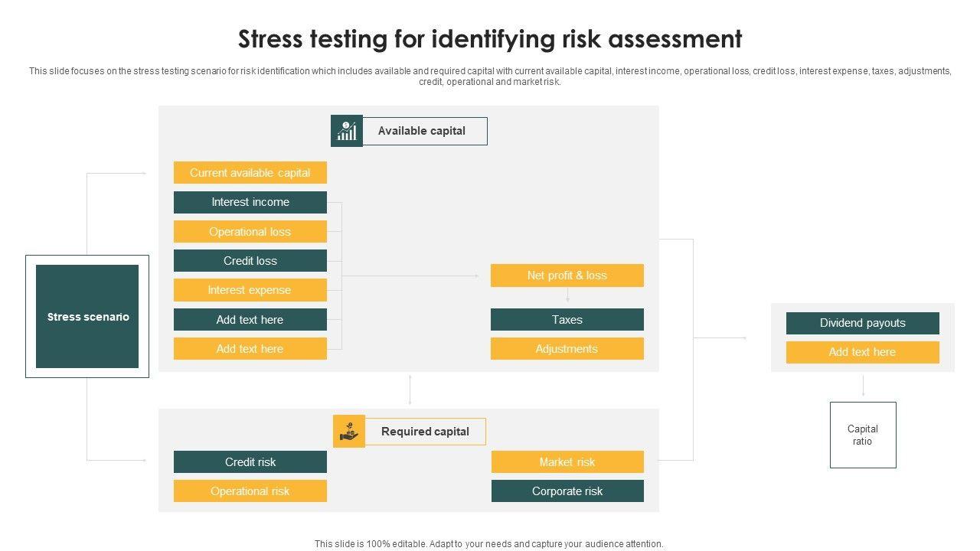Select the Adjustments box
The image size is (980, 551).
(x=567, y=349)
